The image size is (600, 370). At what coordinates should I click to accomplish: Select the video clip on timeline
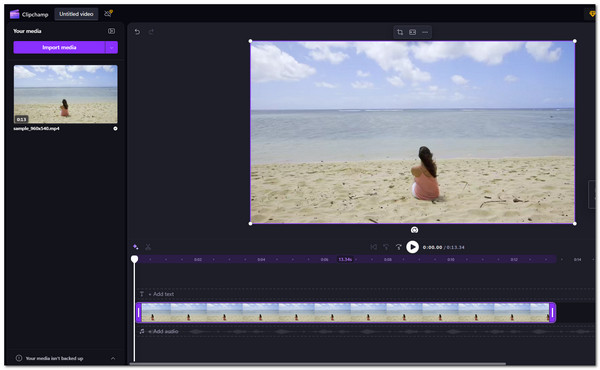pyautogui.click(x=346, y=313)
